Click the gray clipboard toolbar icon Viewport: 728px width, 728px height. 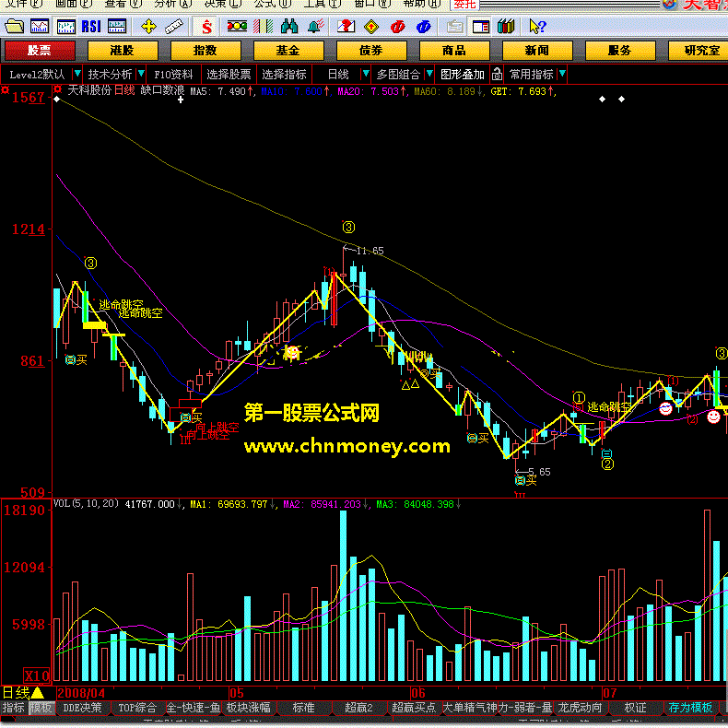[x=455, y=27]
